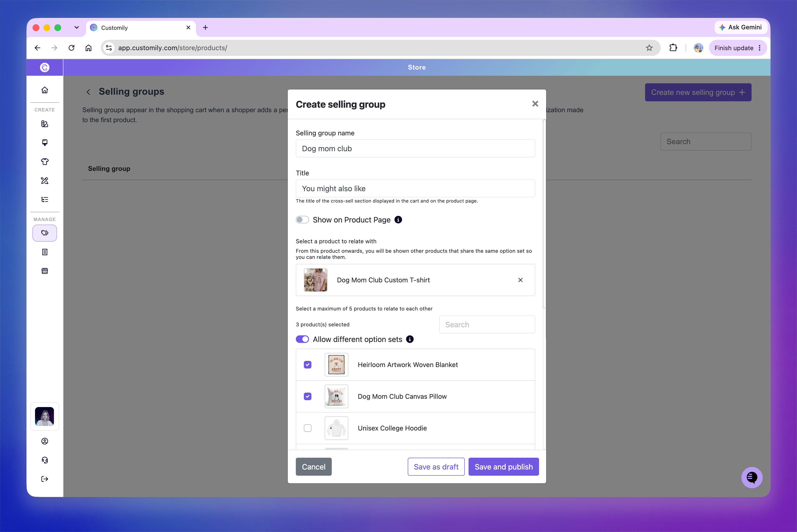Click the Title input field
Viewport: 797px width, 532px height.
point(415,188)
